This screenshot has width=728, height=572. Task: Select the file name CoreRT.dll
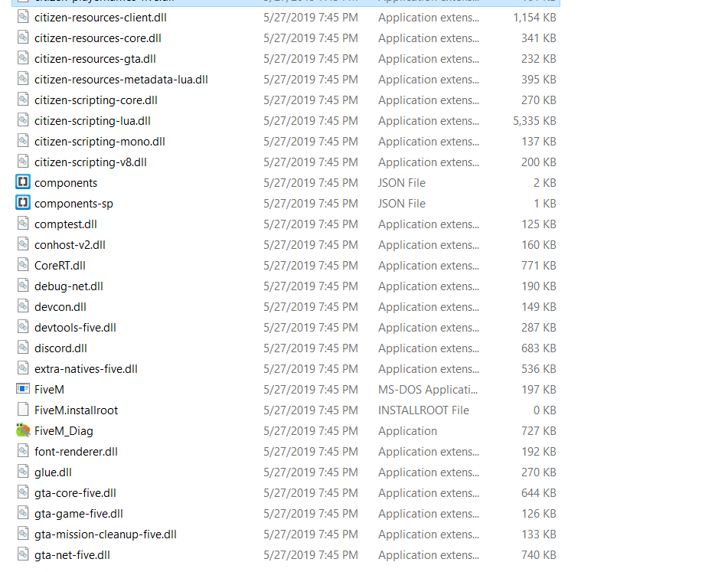(x=60, y=266)
